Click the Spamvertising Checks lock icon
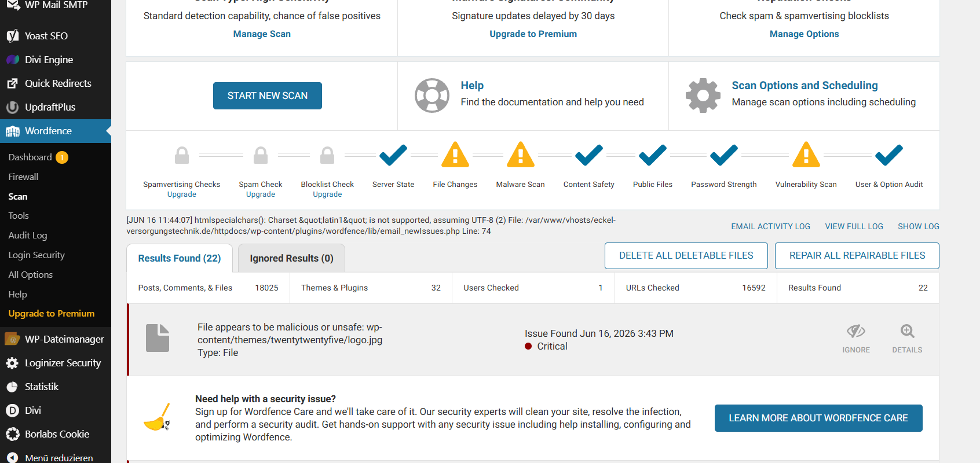980x463 pixels. [x=182, y=155]
